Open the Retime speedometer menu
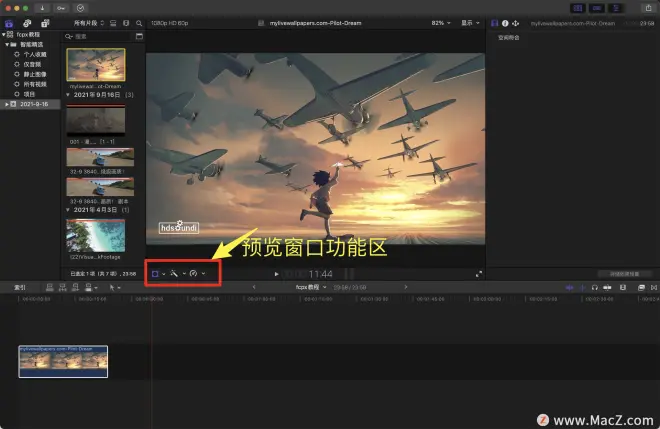The width and height of the screenshot is (660, 429). coord(197,274)
